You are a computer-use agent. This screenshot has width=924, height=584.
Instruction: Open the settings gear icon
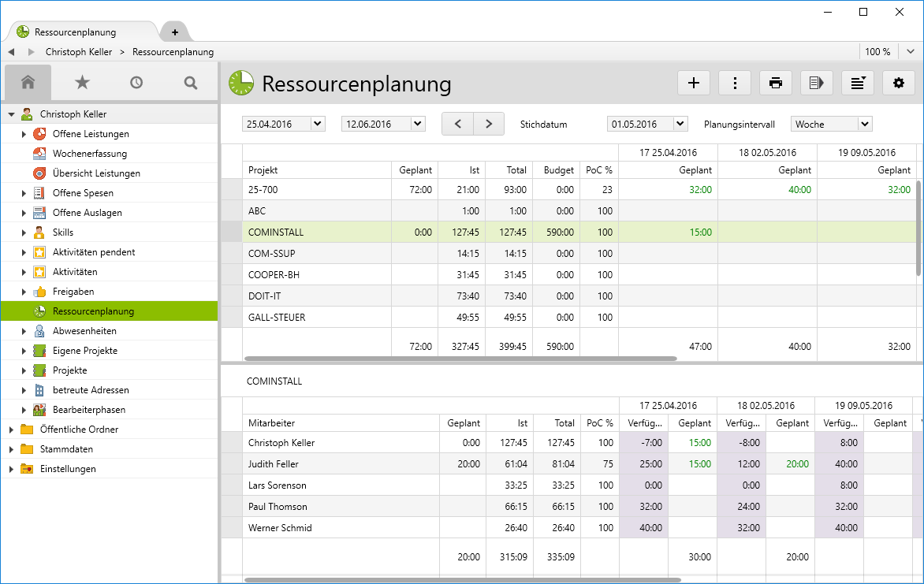(898, 83)
